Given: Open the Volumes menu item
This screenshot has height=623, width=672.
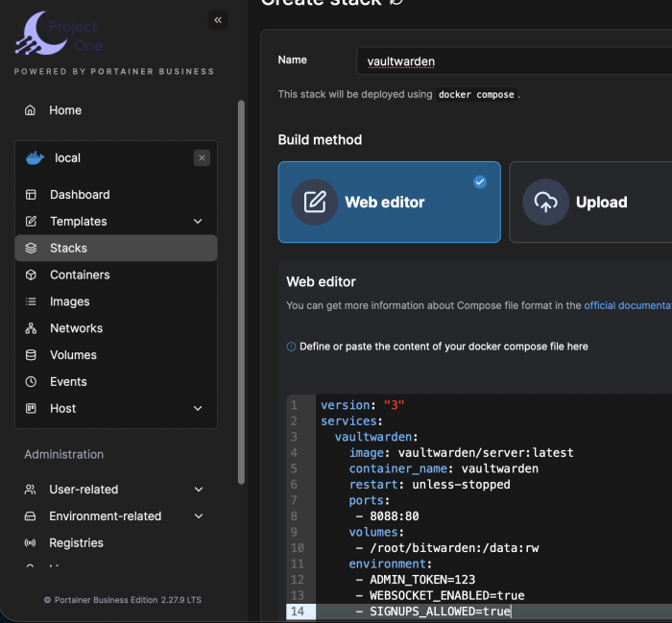Looking at the screenshot, I should (116, 355).
